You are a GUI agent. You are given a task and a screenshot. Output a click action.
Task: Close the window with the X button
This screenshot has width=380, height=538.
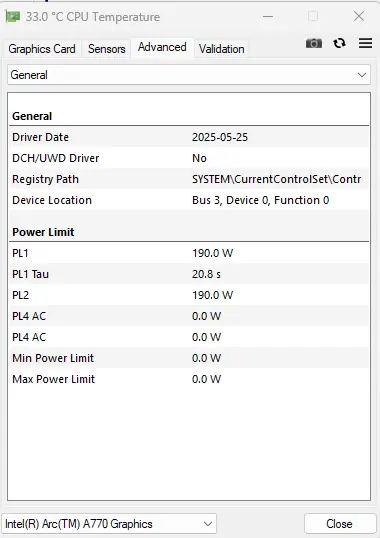359,16
